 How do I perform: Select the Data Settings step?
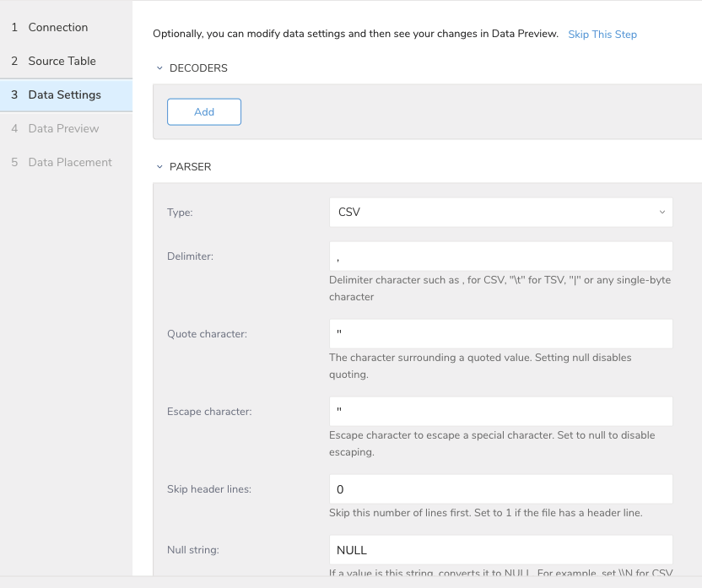[x=64, y=94]
